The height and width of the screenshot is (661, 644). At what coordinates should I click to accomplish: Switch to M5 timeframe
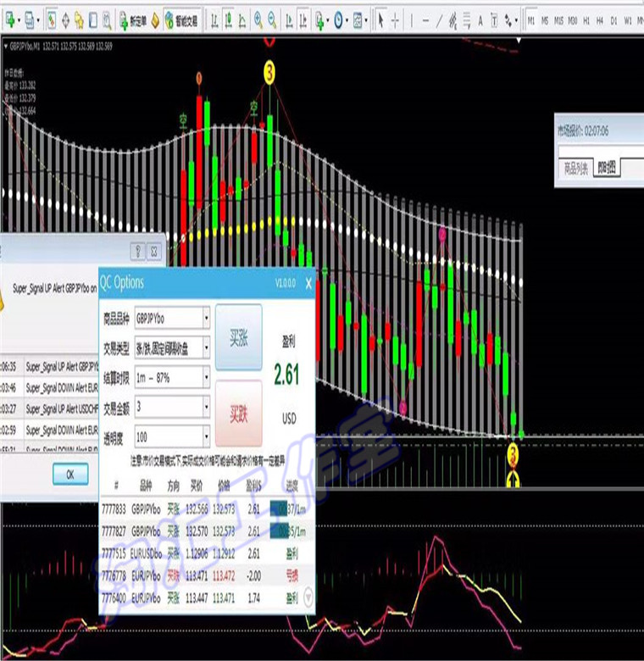click(545, 20)
